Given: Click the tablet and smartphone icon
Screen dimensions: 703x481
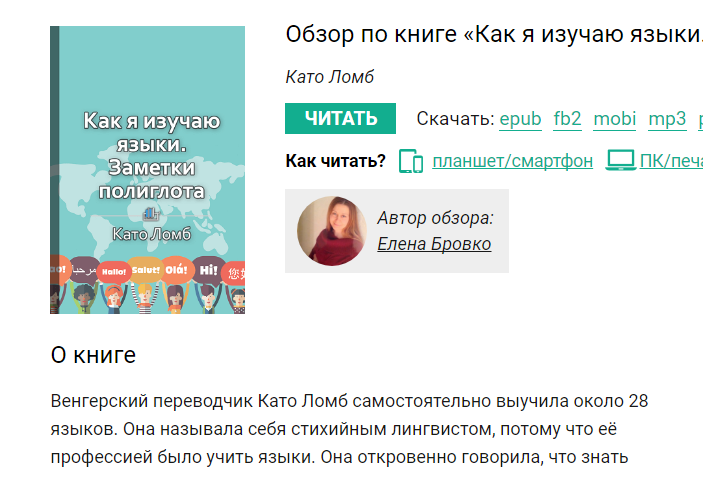Looking at the screenshot, I should [x=411, y=161].
